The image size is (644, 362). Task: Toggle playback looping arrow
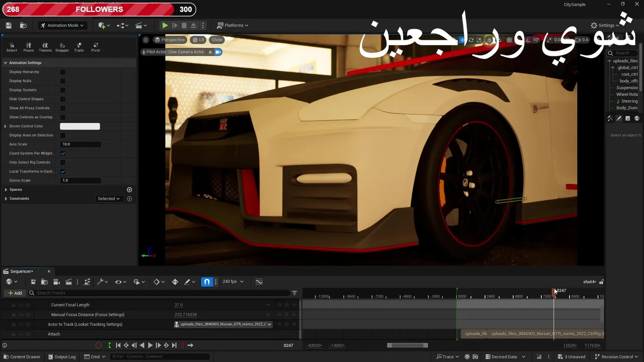[x=190, y=345]
